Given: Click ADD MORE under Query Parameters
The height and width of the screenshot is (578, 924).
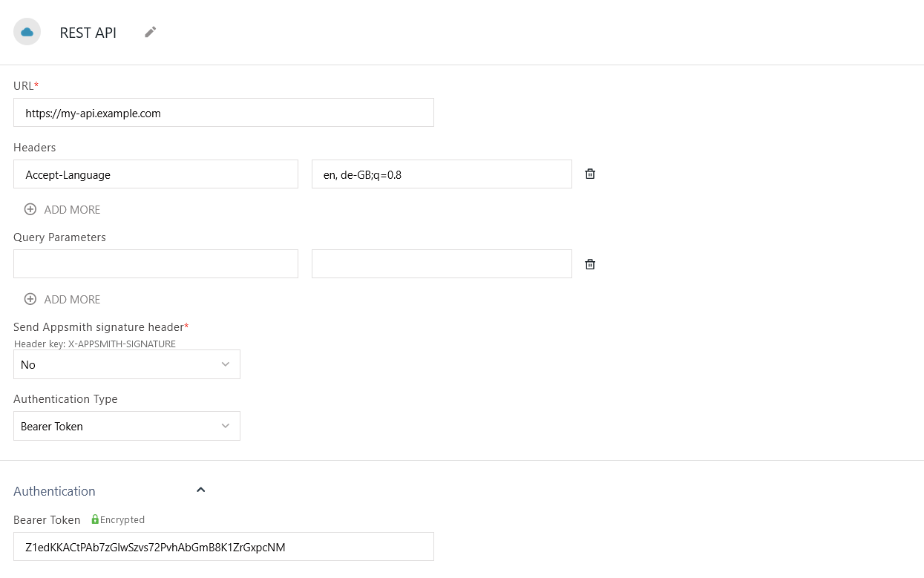Looking at the screenshot, I should tap(72, 299).
